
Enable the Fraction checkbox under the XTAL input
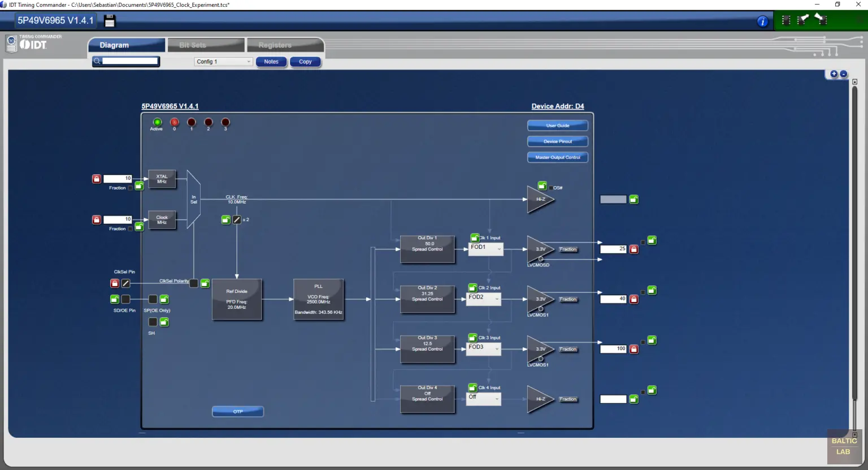(129, 188)
